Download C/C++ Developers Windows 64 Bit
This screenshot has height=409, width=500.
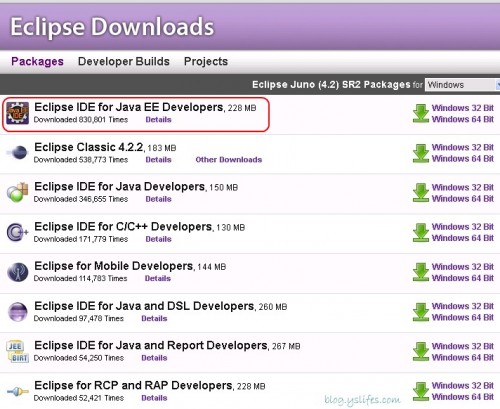point(463,238)
